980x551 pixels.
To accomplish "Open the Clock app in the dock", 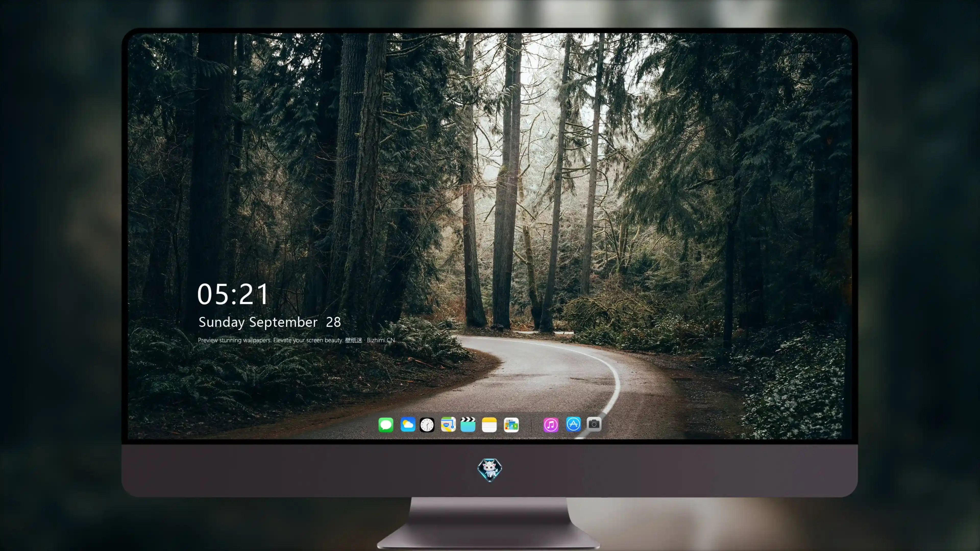I will click(427, 425).
